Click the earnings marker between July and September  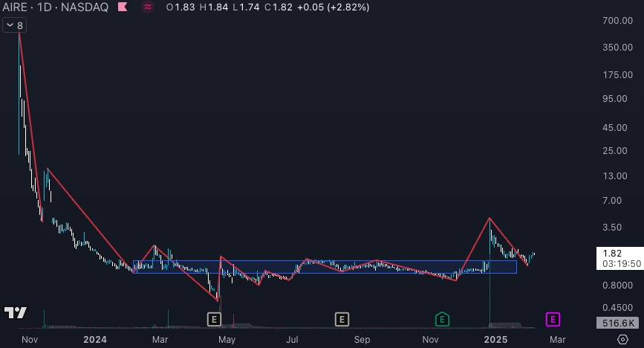point(342,319)
